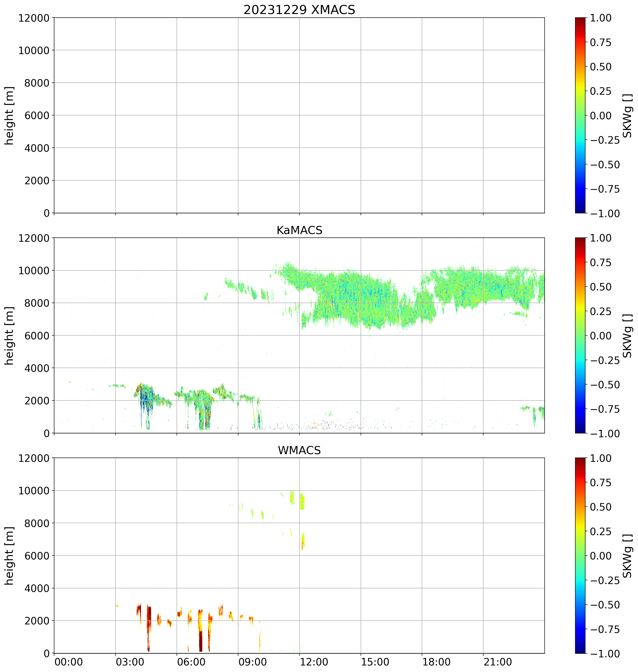The height and width of the screenshot is (672, 638).
Task: Click the 15:00 time axis label
Action: point(375,662)
